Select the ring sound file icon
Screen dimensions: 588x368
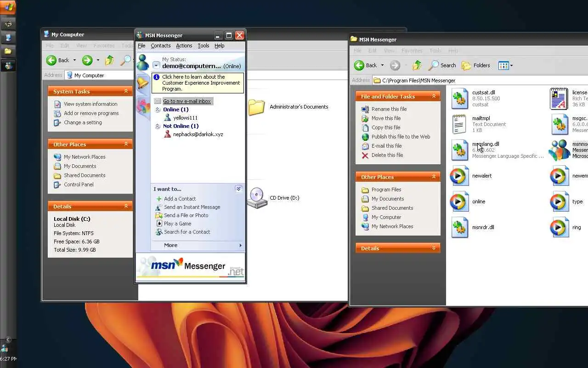[x=559, y=227]
